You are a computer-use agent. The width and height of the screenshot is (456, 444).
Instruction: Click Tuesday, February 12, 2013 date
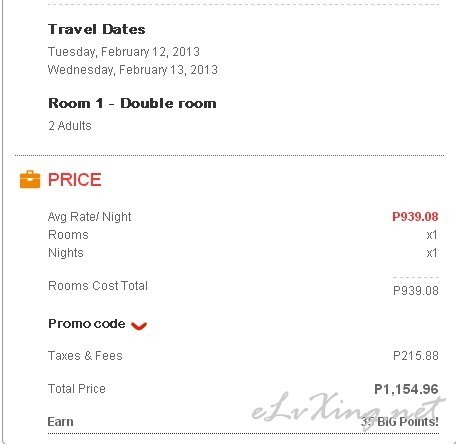coord(124,52)
